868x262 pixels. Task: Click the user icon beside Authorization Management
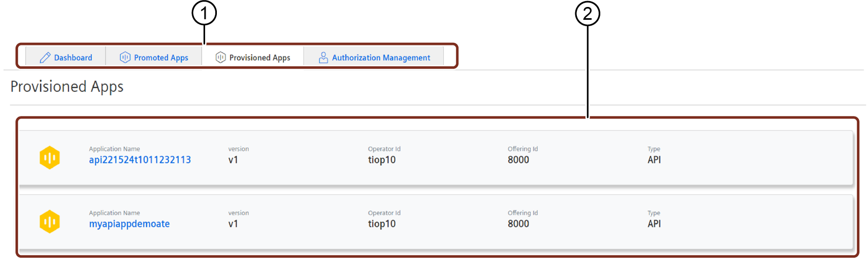click(x=323, y=57)
